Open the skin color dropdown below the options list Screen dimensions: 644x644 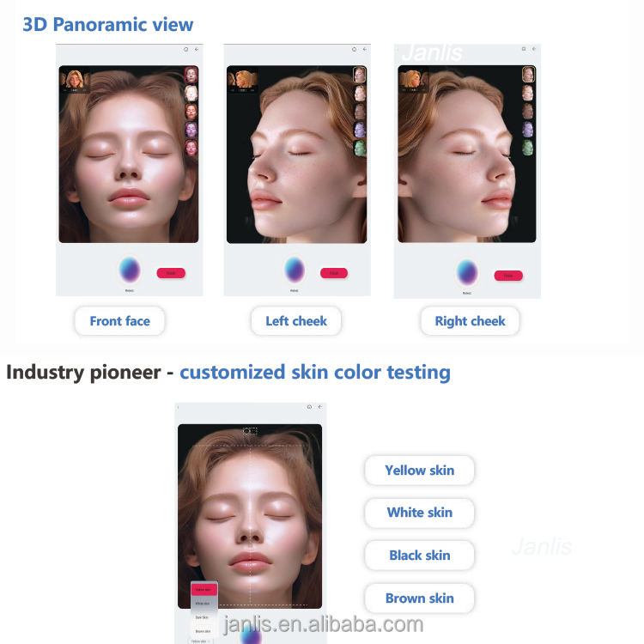click(201, 641)
